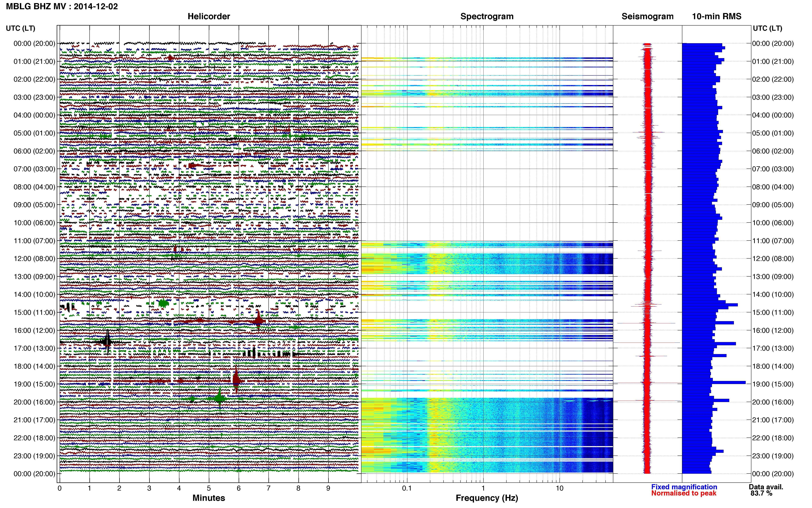Click the "UTC (LT)" label beside the RMS panel
The image size is (812, 508).
click(767, 28)
